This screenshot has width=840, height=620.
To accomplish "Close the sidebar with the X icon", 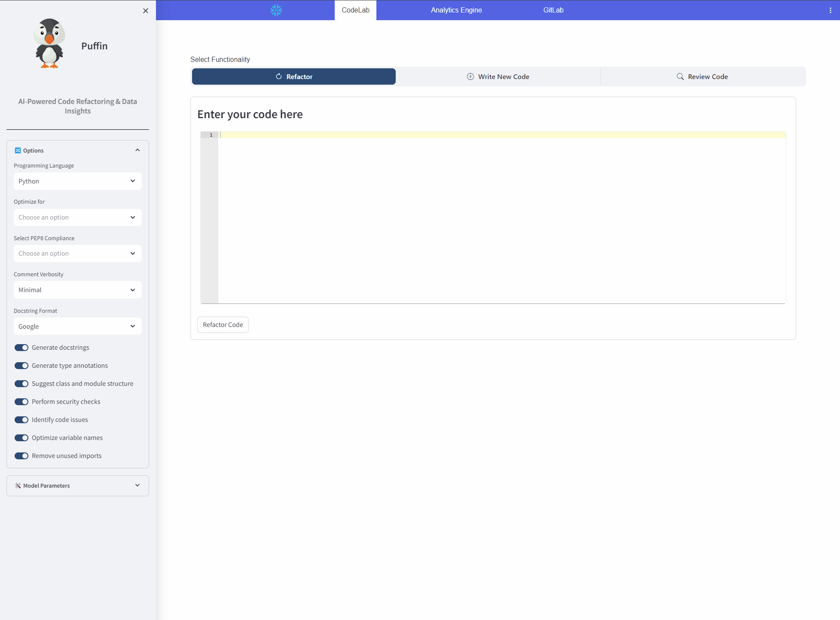I will point(146,11).
